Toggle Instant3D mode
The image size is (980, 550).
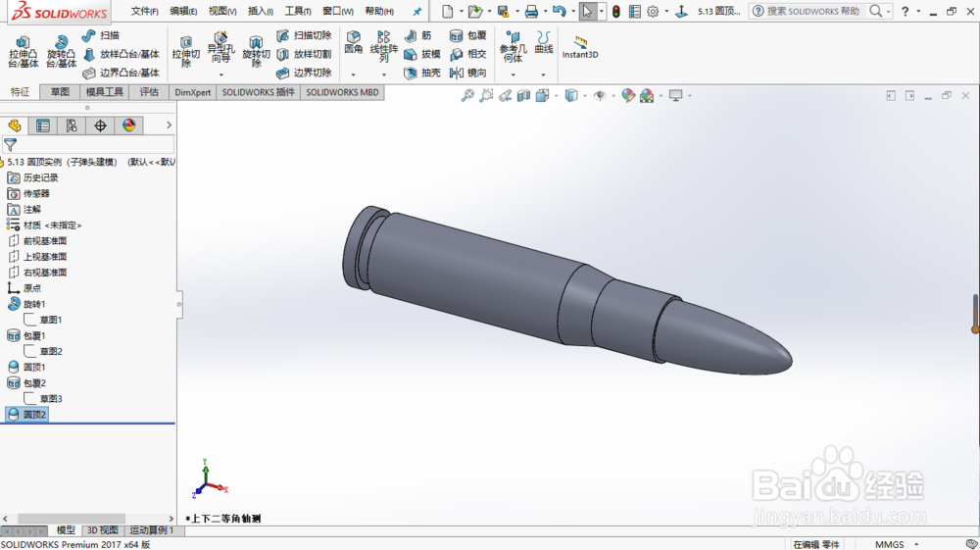580,47
